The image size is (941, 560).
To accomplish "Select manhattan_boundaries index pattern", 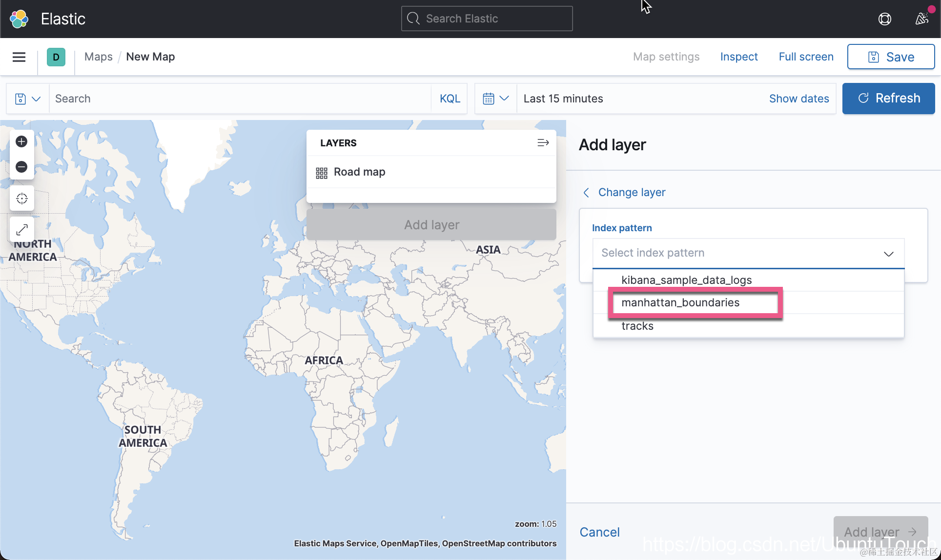I will tap(680, 303).
